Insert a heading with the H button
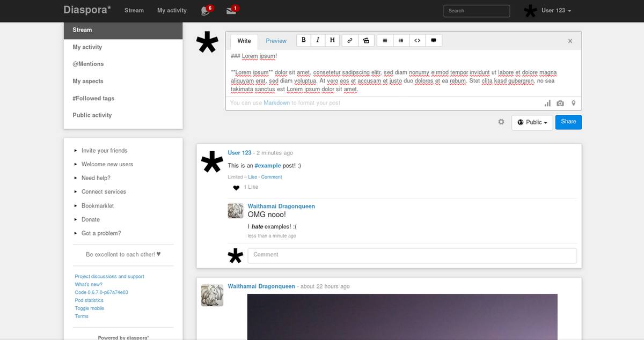The image size is (644, 340). tap(332, 40)
